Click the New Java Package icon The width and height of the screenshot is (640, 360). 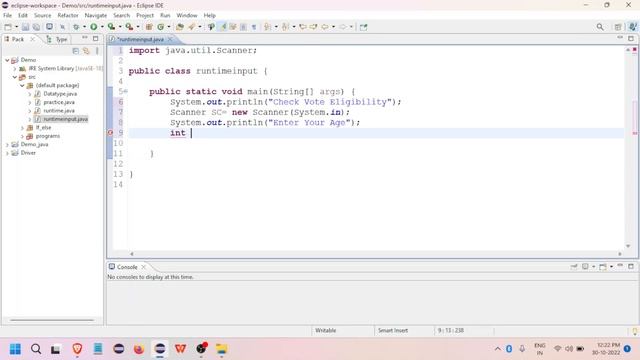click(149, 27)
